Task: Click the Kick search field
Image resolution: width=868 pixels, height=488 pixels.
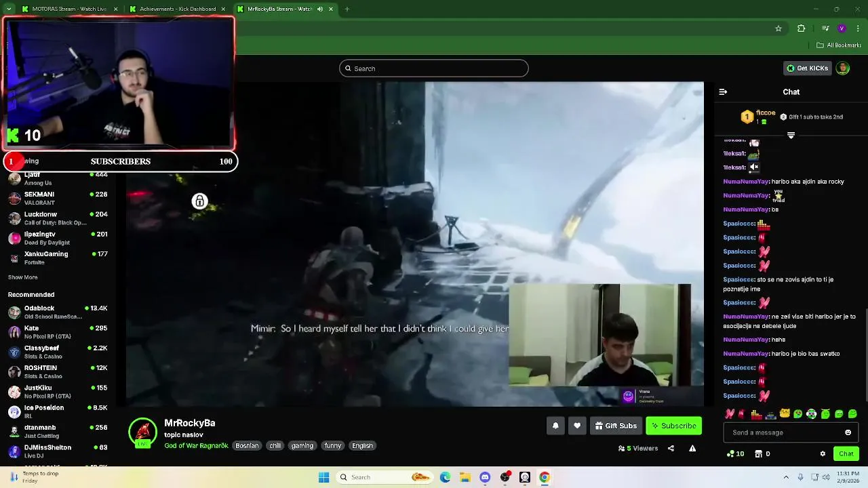Action: coord(434,68)
